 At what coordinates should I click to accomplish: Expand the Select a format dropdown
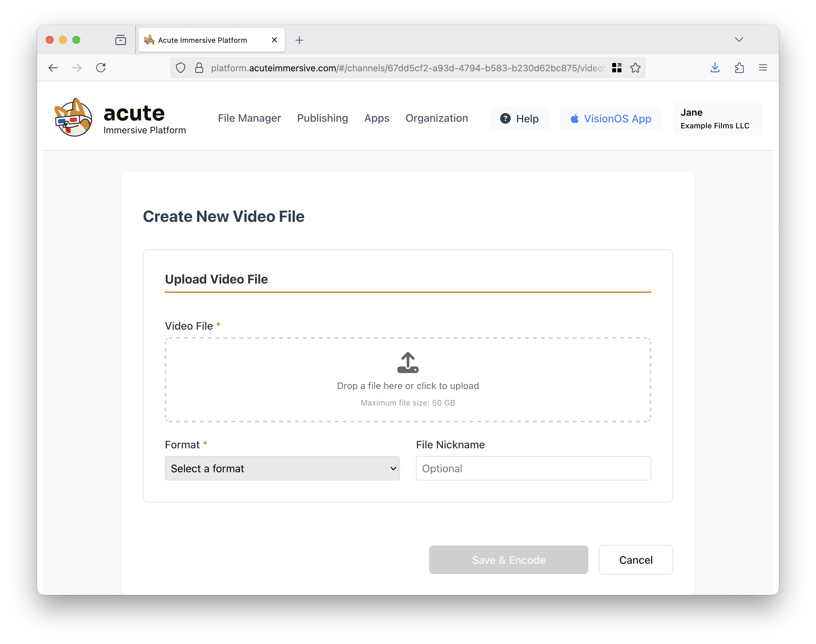pyautogui.click(x=282, y=468)
